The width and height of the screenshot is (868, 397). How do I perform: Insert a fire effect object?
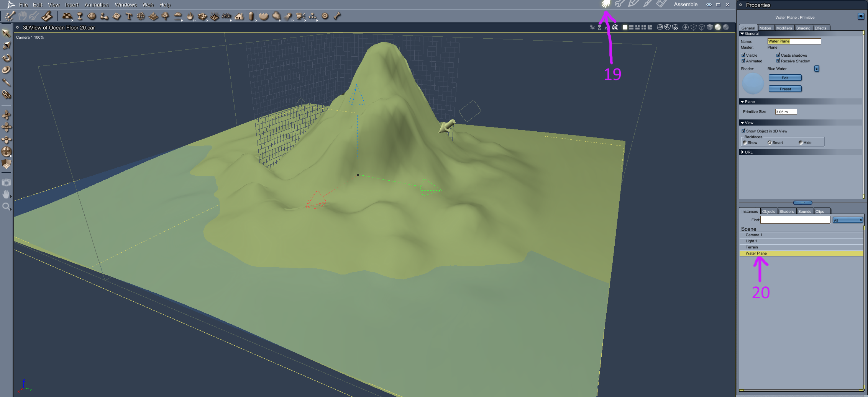[x=190, y=16]
